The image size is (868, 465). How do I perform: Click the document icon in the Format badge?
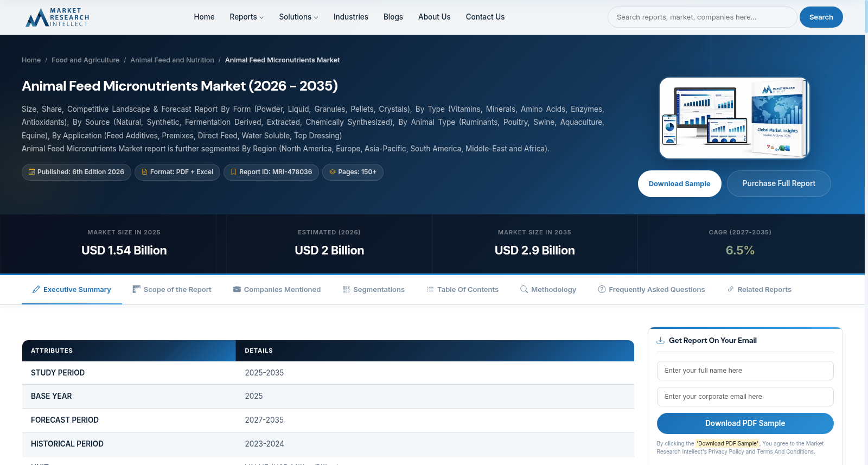[144, 172]
